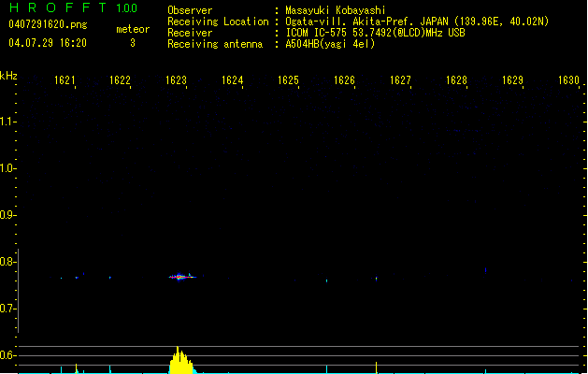This screenshot has width=588, height=374.
Task: Click the Receiving Location label
Action: point(218,22)
